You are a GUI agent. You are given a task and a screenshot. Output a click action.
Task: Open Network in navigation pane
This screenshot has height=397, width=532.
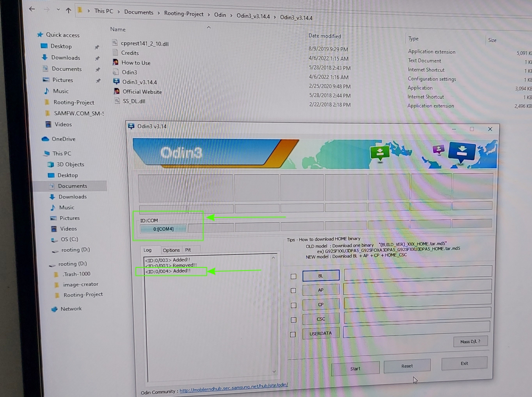(71, 309)
